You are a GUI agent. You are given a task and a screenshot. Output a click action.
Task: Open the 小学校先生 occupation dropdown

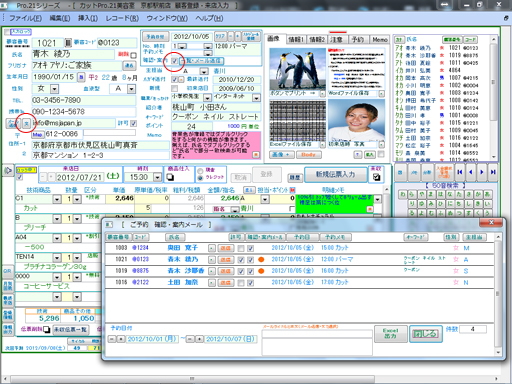[207, 98]
